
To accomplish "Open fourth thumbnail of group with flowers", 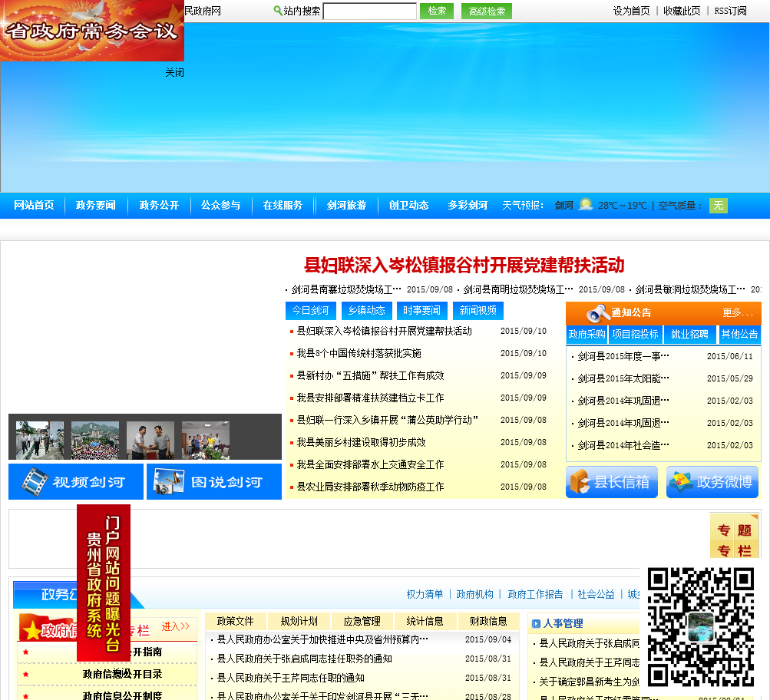I will pyautogui.click(x=205, y=440).
